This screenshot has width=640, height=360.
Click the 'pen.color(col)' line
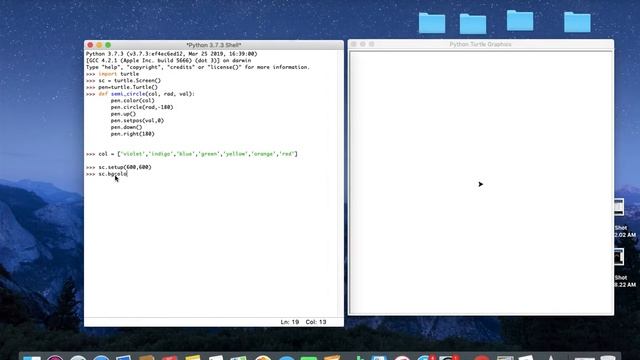click(x=133, y=100)
